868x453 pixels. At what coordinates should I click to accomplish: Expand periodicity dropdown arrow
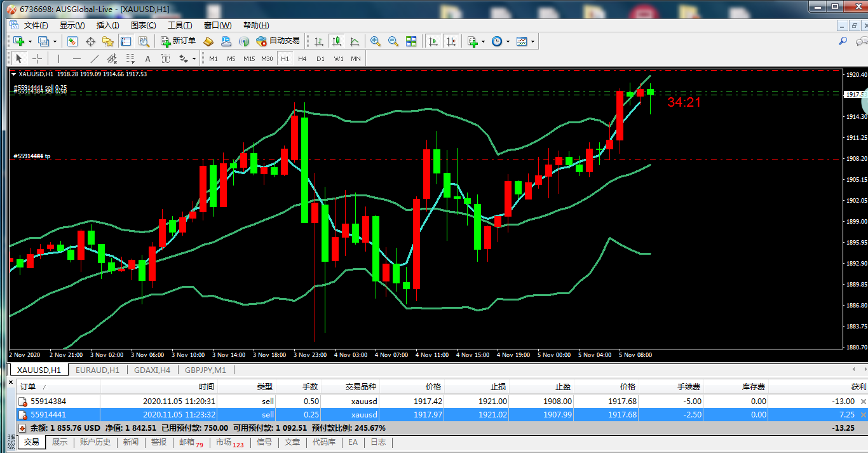pos(508,42)
